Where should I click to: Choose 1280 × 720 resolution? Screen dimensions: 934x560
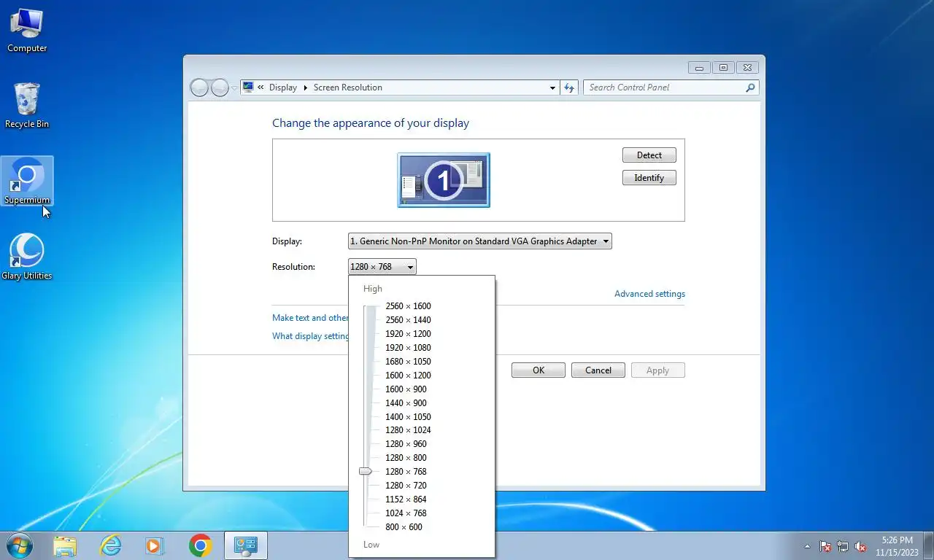click(x=406, y=486)
